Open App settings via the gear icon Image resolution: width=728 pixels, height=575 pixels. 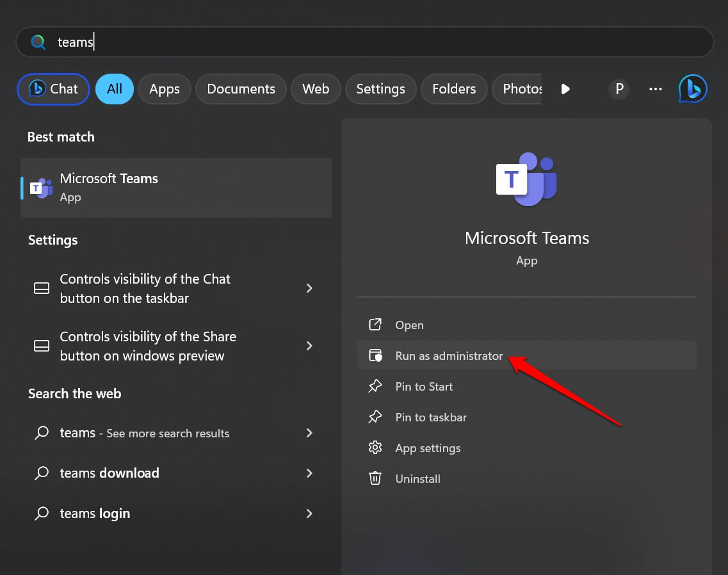(x=375, y=448)
